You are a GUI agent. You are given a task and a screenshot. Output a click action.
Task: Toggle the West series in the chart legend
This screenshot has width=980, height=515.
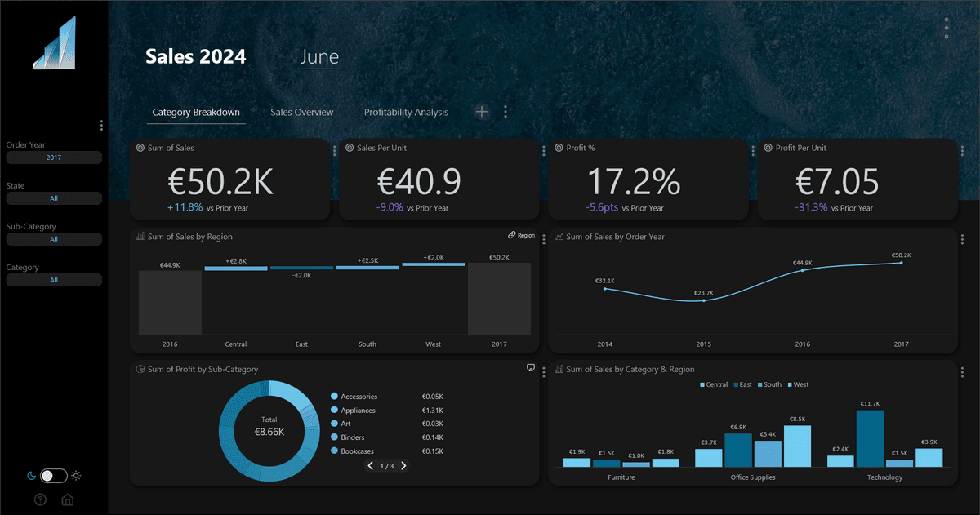click(797, 384)
